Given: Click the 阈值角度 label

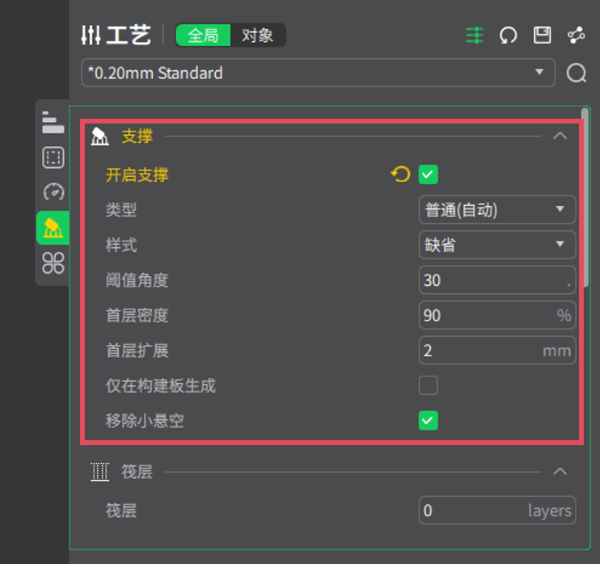Looking at the screenshot, I should pos(137,280).
